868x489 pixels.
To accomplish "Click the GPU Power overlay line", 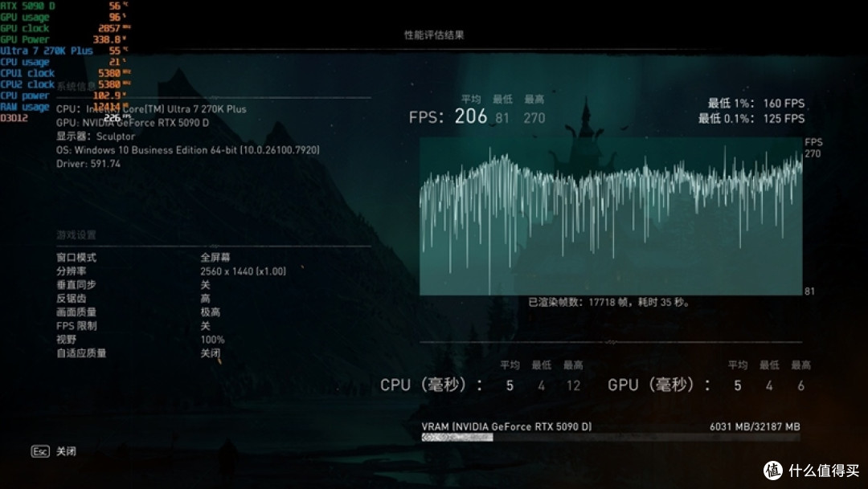I will [x=63, y=39].
